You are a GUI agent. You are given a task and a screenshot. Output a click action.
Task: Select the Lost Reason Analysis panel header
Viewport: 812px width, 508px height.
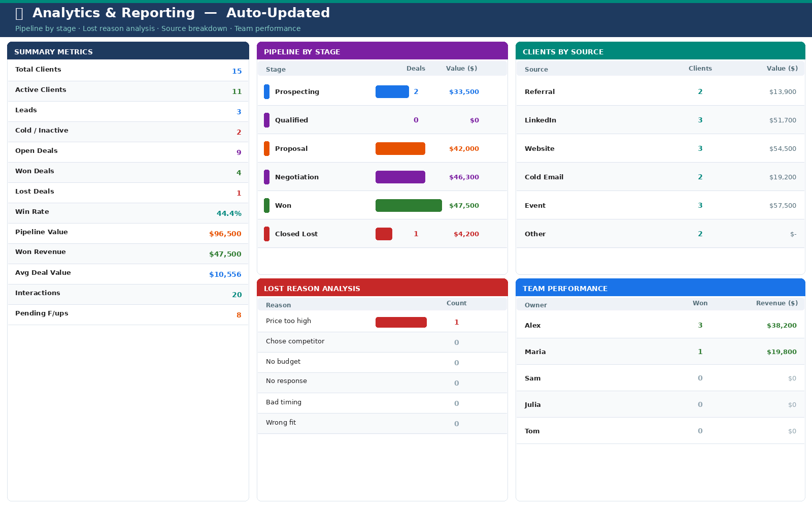tap(382, 288)
